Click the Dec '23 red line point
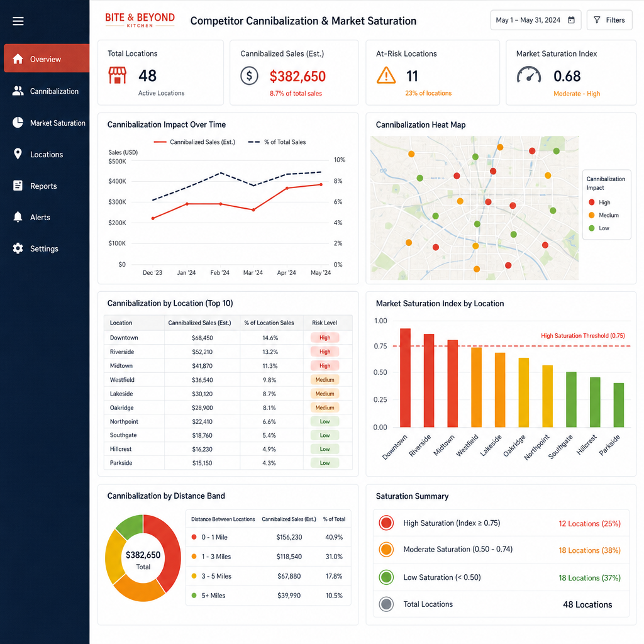 153,218
